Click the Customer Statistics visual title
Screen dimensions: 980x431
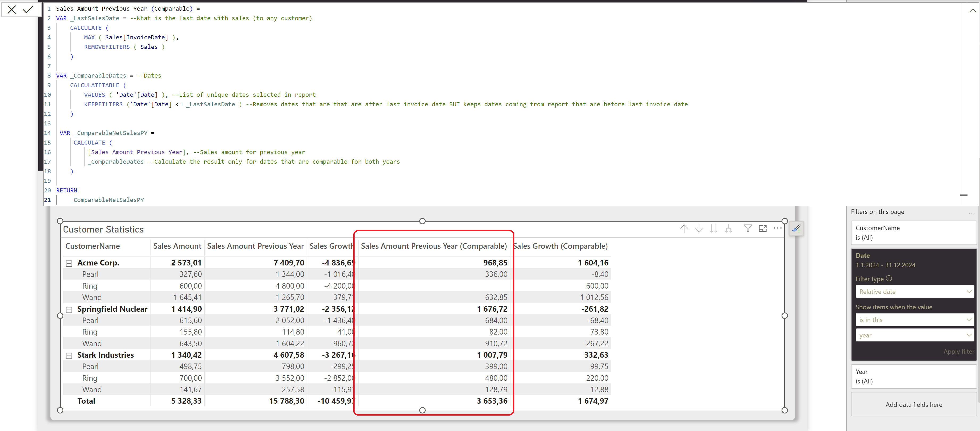point(103,229)
